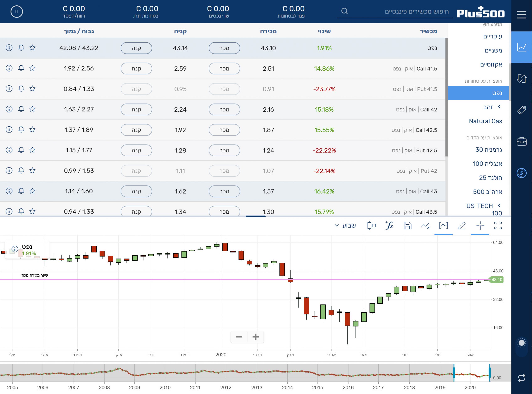
Task: Buy the Put 42.5 option
Action: [136, 150]
